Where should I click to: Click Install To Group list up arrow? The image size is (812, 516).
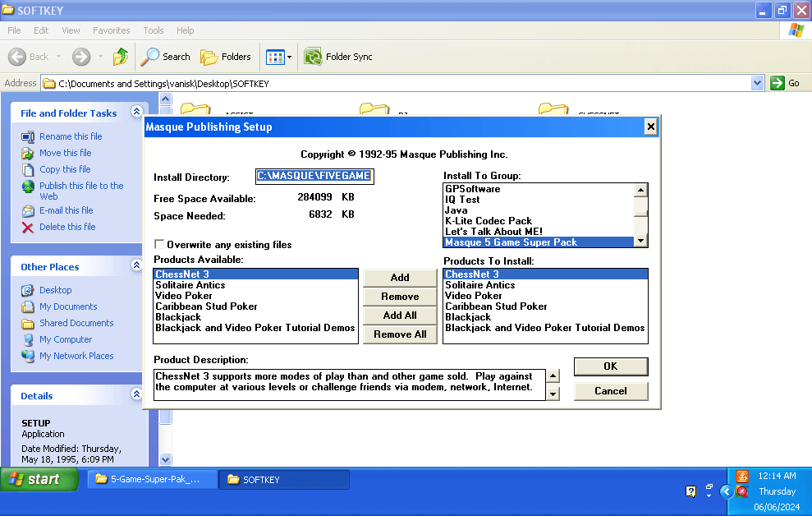[640, 190]
